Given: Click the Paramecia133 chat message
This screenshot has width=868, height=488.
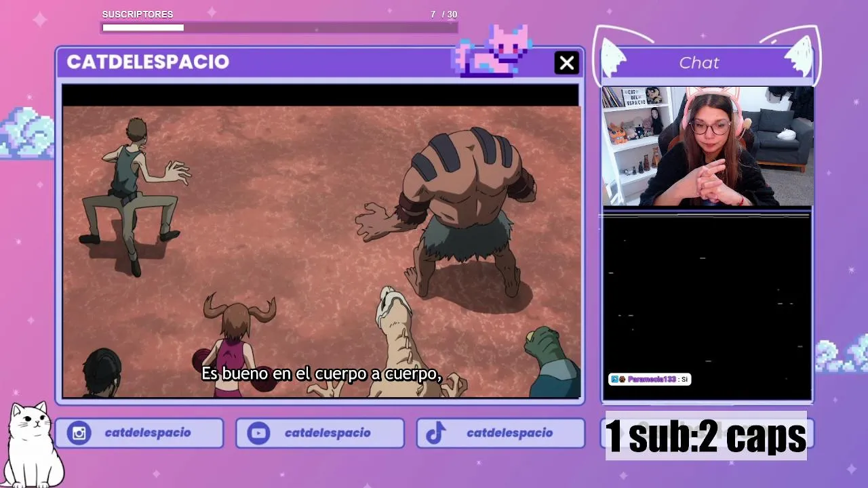Looking at the screenshot, I should click(x=650, y=380).
